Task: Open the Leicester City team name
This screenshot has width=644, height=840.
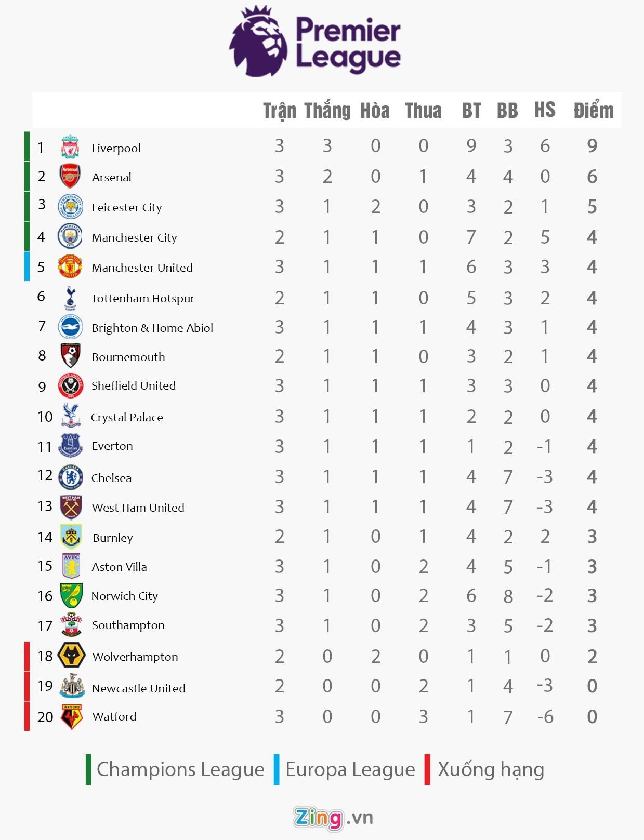Action: (x=126, y=207)
